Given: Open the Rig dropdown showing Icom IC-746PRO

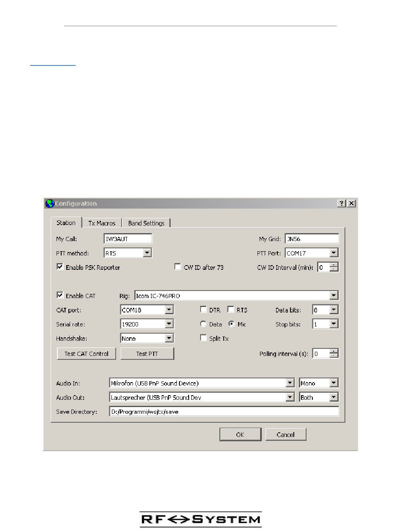Looking at the screenshot, I should coord(236,296).
